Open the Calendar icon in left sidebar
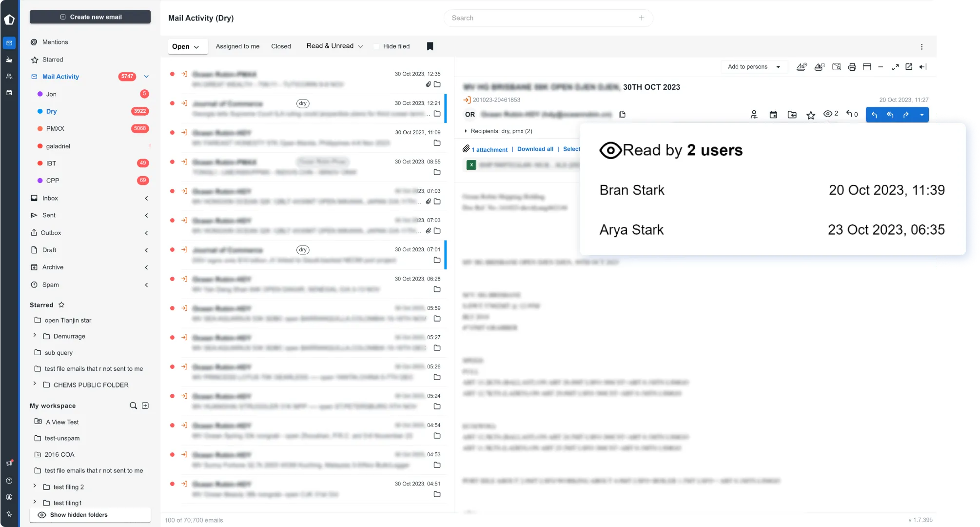Image resolution: width=980 pixels, height=527 pixels. point(9,92)
